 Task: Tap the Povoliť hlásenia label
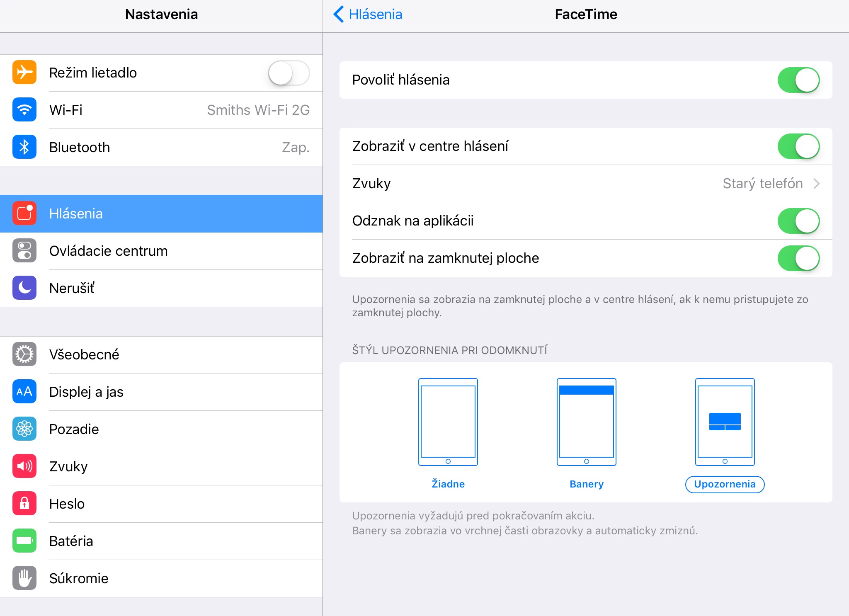point(401,80)
